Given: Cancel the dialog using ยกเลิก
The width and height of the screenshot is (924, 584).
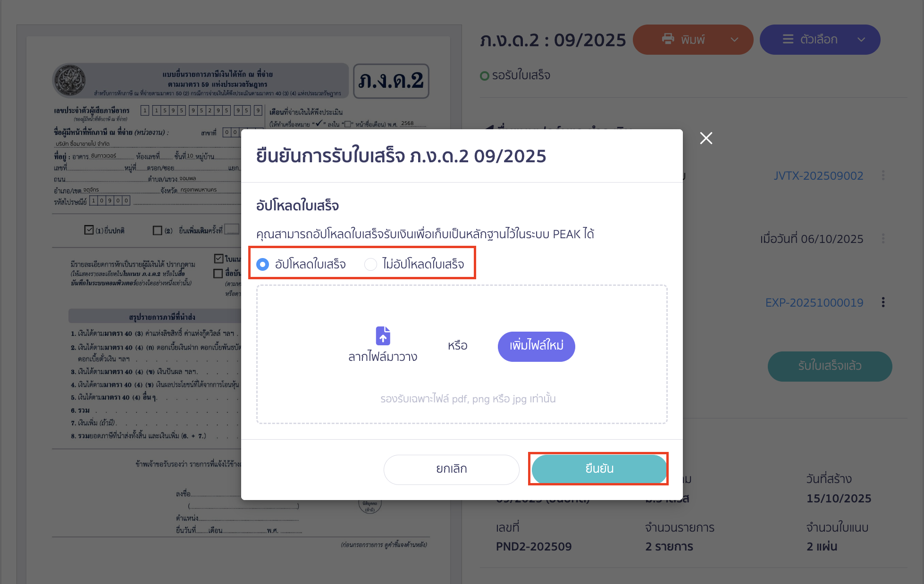Looking at the screenshot, I should (451, 469).
